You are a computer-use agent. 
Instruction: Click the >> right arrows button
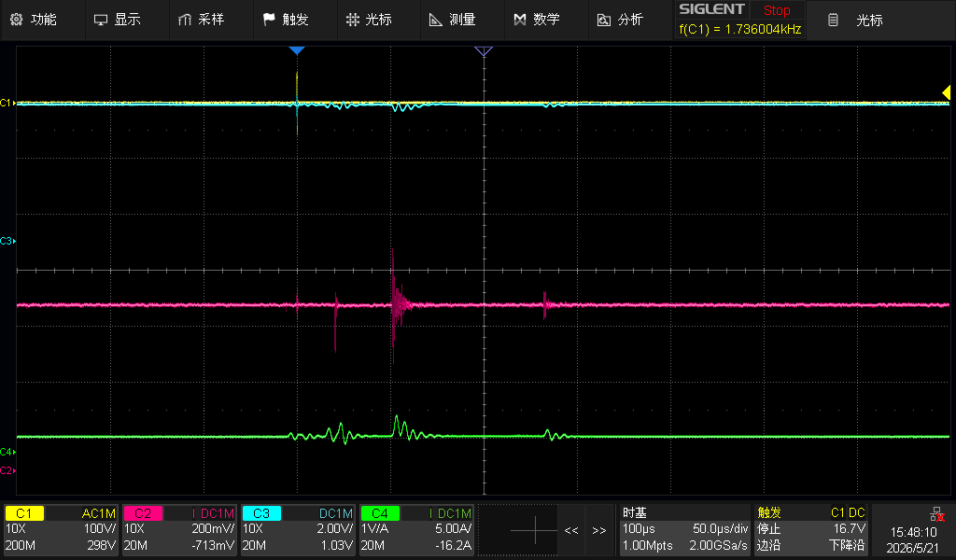599,531
